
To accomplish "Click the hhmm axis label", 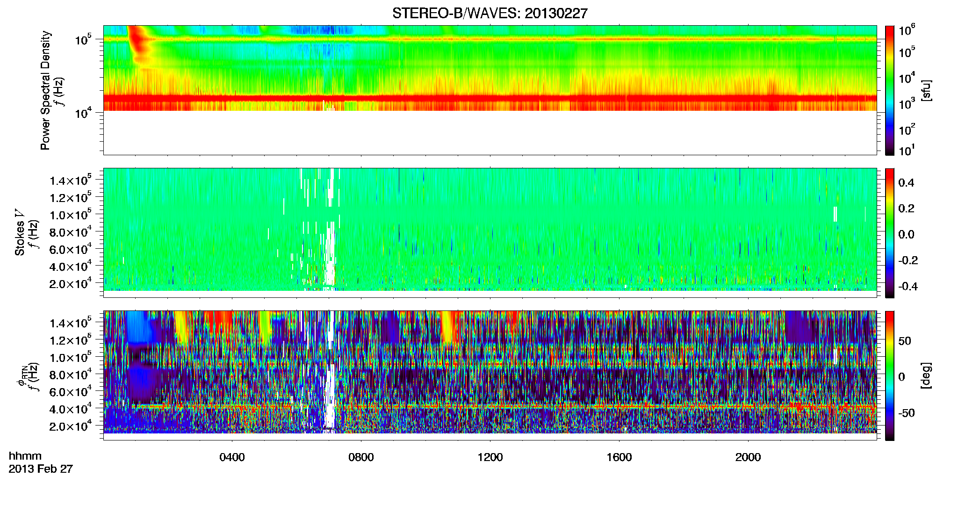I will pos(25,456).
